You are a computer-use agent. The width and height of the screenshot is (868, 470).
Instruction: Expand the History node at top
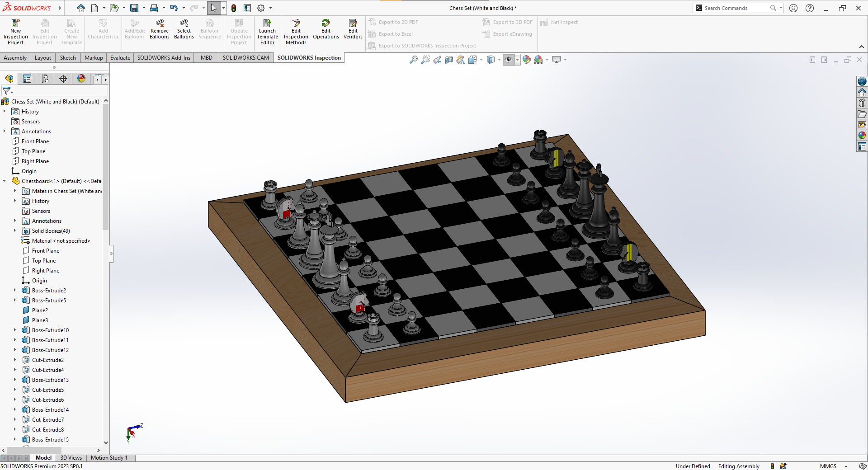pyautogui.click(x=5, y=112)
